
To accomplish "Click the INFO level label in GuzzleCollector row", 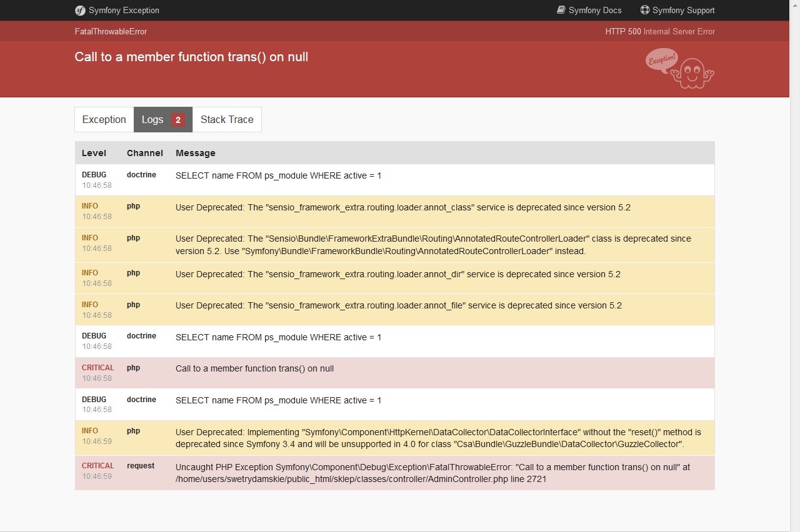I will point(90,431).
